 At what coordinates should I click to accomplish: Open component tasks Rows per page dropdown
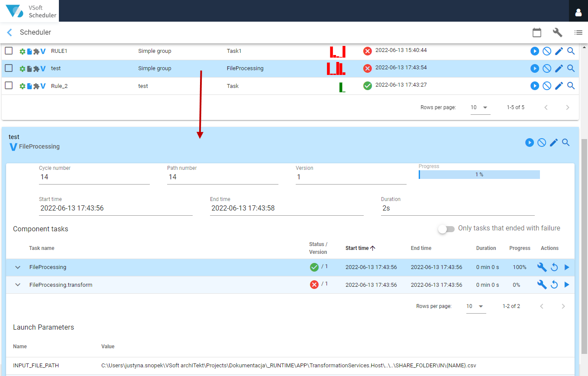click(x=476, y=306)
